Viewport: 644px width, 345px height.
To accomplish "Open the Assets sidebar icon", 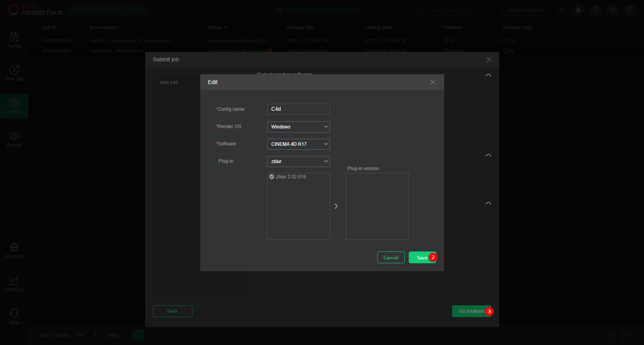I will pos(14,37).
